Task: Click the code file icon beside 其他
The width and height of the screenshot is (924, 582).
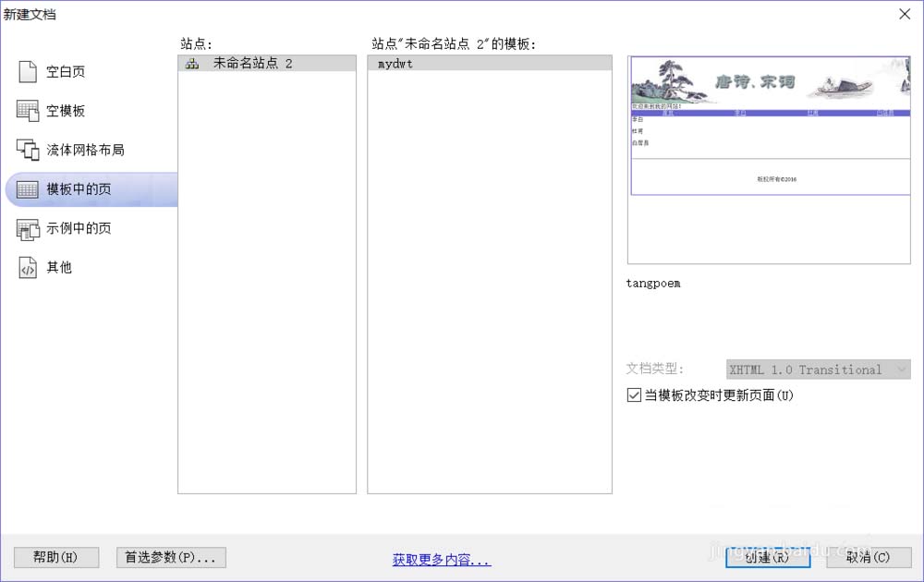Action: [28, 267]
